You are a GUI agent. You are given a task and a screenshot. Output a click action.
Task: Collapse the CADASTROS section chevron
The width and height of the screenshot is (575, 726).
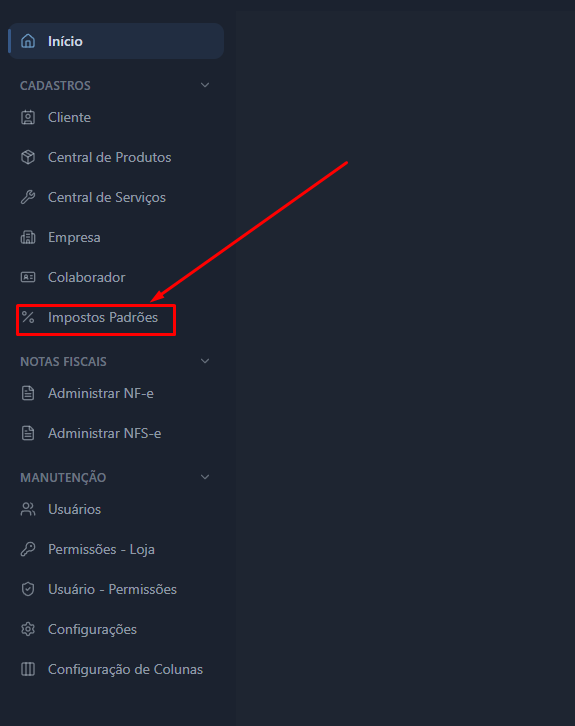click(x=205, y=85)
